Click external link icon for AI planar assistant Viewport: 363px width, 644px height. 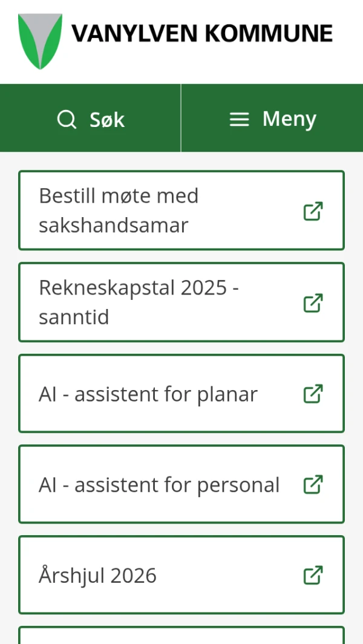[x=313, y=394]
